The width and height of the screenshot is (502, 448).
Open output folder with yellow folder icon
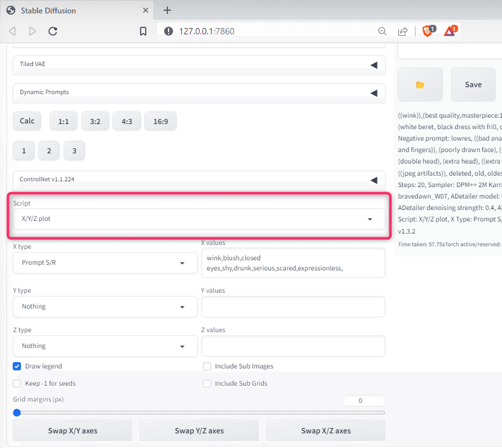(420, 85)
